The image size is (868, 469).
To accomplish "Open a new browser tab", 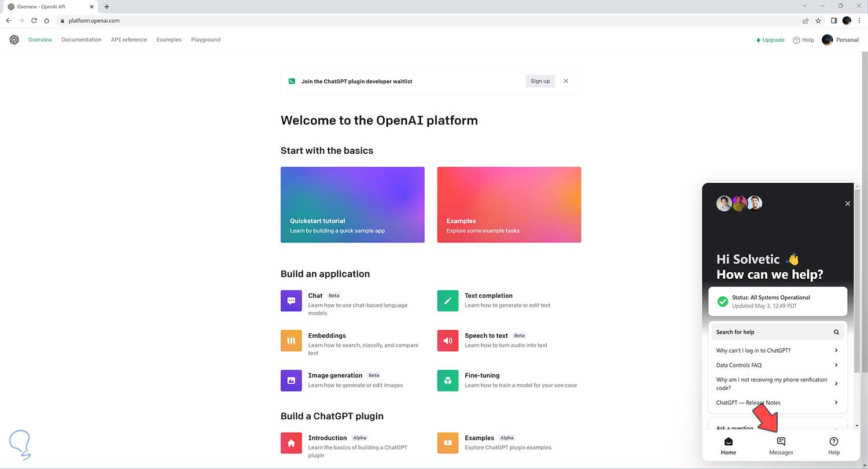I will (x=106, y=6).
